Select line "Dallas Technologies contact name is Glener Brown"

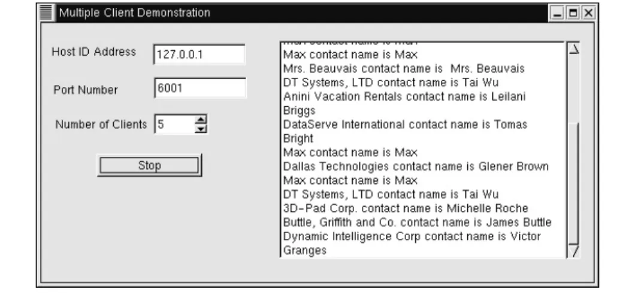(x=416, y=167)
